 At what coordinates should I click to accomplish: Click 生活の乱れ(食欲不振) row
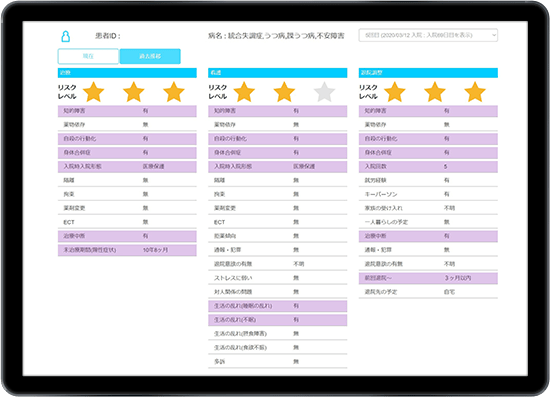click(x=277, y=348)
